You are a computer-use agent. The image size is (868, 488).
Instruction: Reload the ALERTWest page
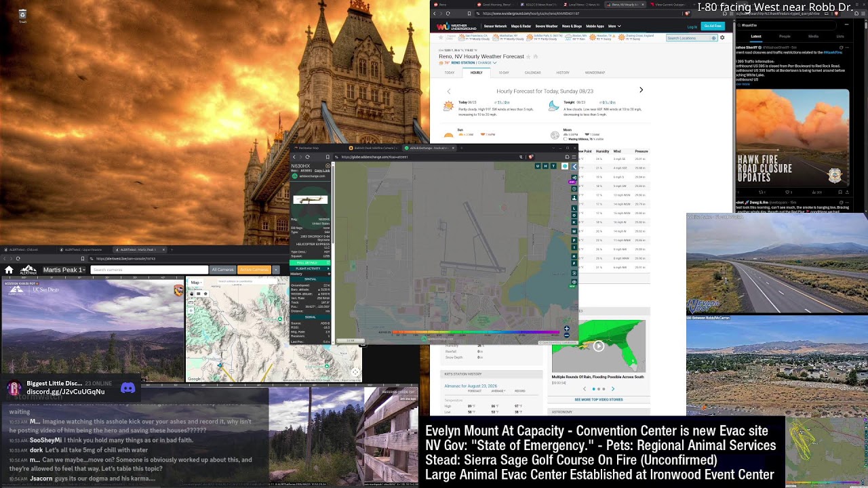click(18, 258)
